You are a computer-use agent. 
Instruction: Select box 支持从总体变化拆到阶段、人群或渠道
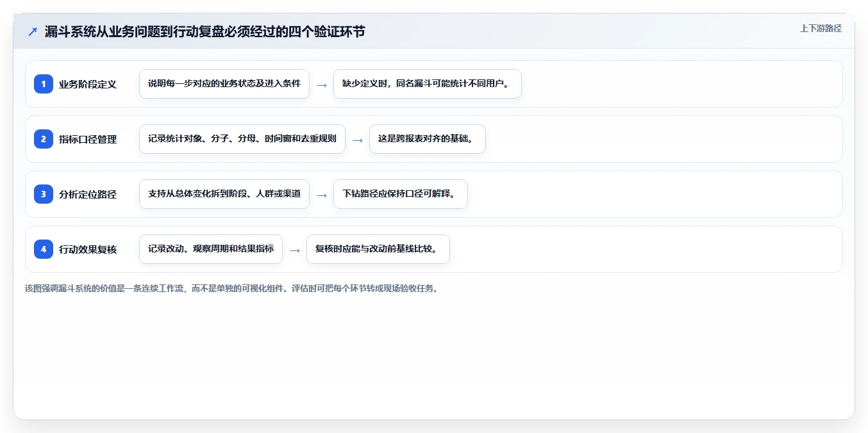click(x=224, y=194)
